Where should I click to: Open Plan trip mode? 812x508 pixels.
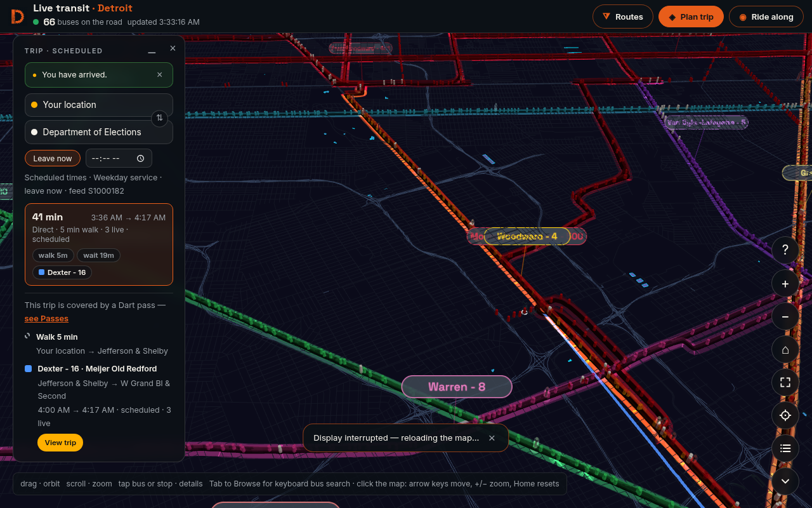click(691, 17)
